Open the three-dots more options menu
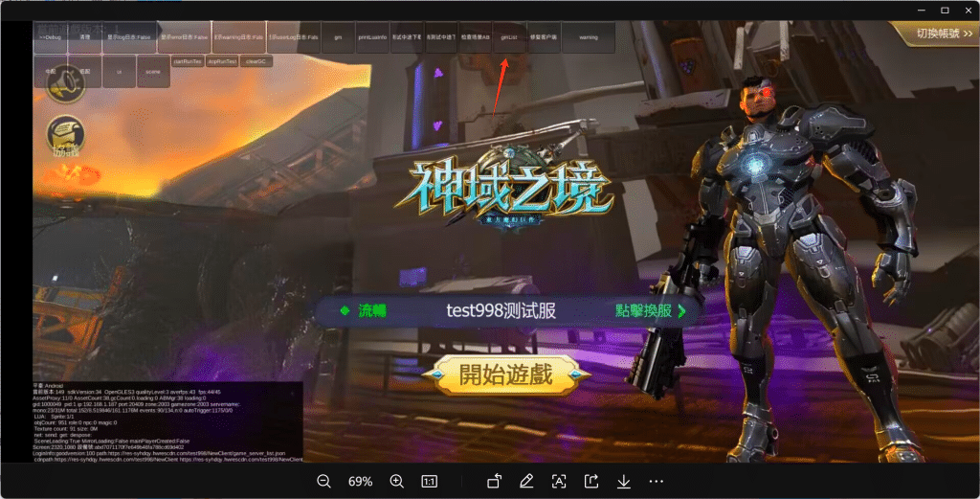Image resolution: width=980 pixels, height=499 pixels. click(656, 481)
